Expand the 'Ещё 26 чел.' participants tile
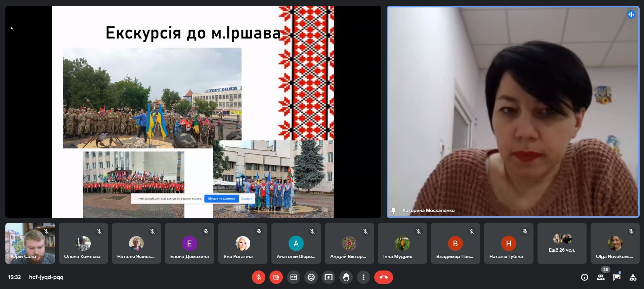This screenshot has height=289, width=644. coord(562,243)
